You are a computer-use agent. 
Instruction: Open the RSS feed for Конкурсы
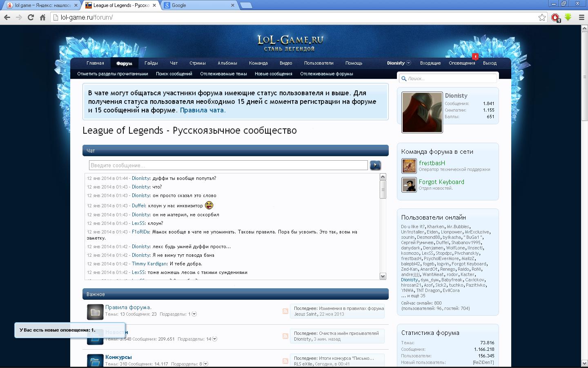click(x=285, y=361)
